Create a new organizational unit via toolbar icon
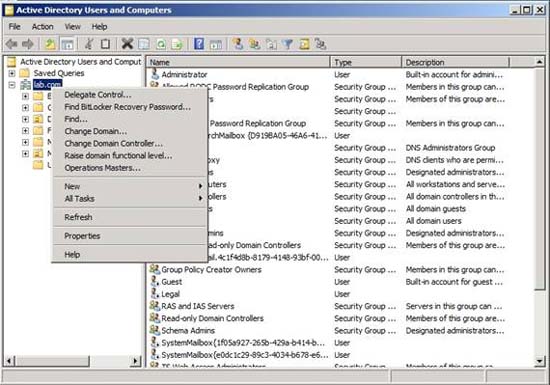 pos(271,44)
